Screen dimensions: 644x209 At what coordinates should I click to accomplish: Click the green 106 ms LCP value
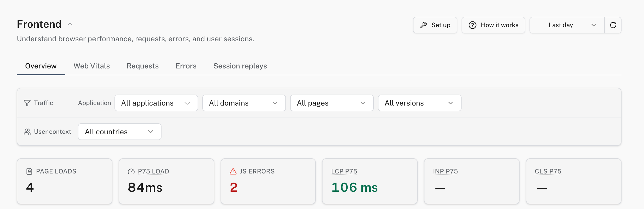click(x=354, y=188)
